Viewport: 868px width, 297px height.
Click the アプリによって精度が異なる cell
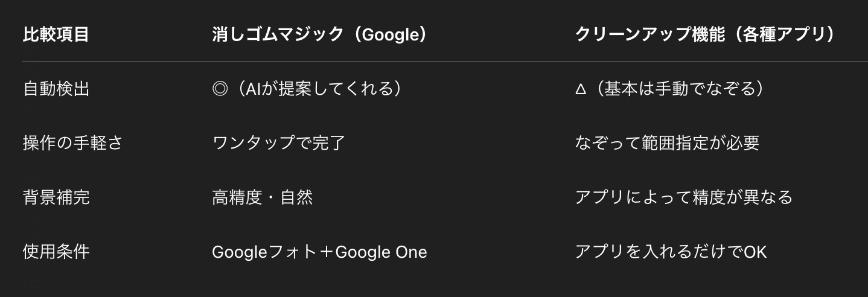point(683,197)
